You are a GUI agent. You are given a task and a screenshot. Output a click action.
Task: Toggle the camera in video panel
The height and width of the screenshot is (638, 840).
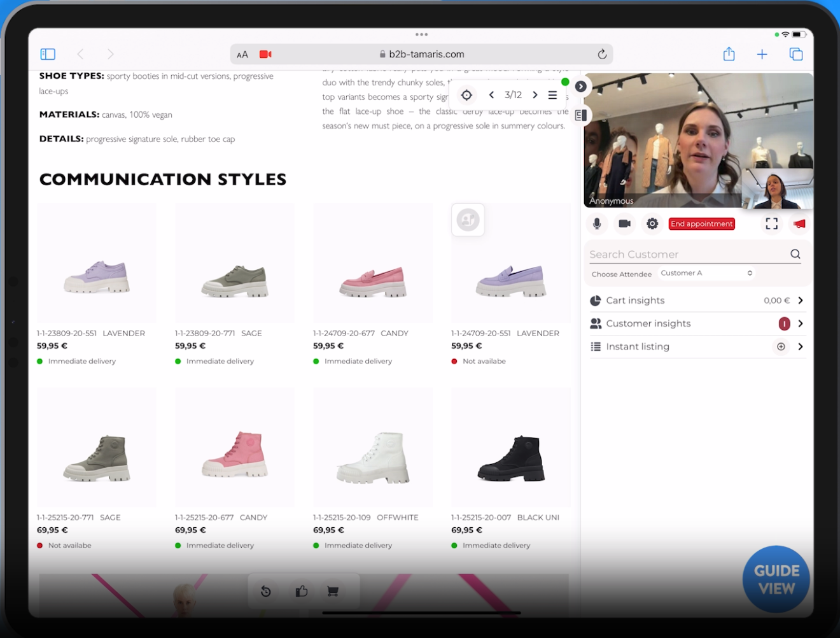point(624,223)
